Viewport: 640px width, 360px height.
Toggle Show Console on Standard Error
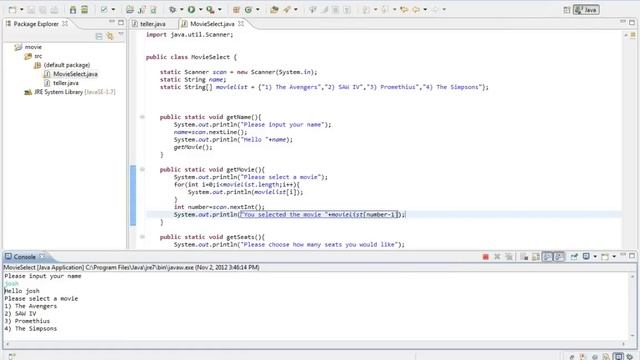pos(558,257)
